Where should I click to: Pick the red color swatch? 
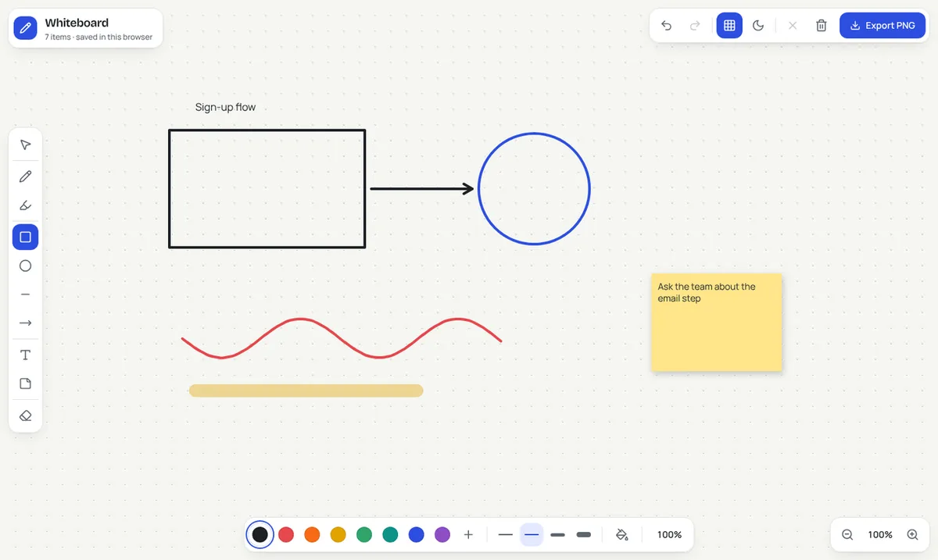click(x=286, y=535)
